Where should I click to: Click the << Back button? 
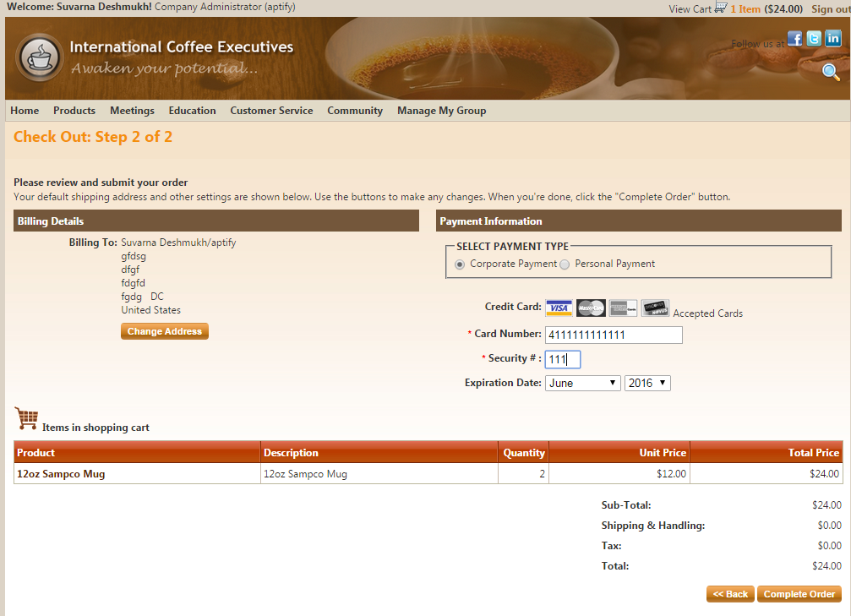730,594
